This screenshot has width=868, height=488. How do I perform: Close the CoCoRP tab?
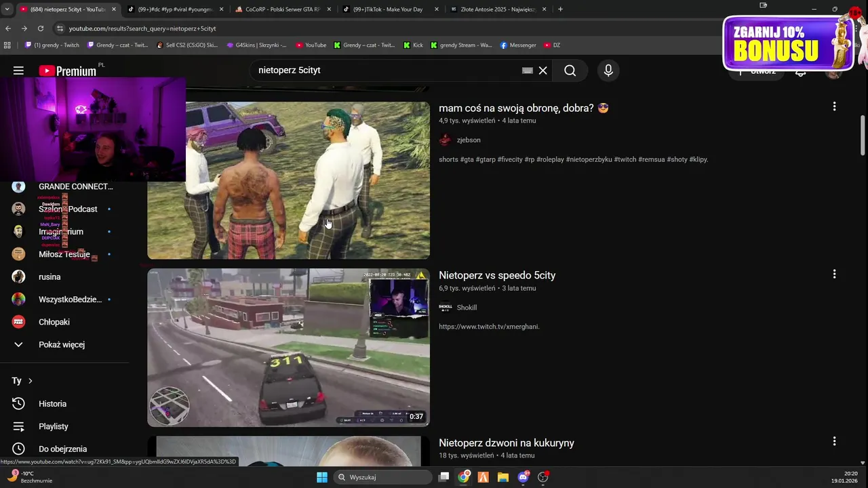tap(329, 9)
